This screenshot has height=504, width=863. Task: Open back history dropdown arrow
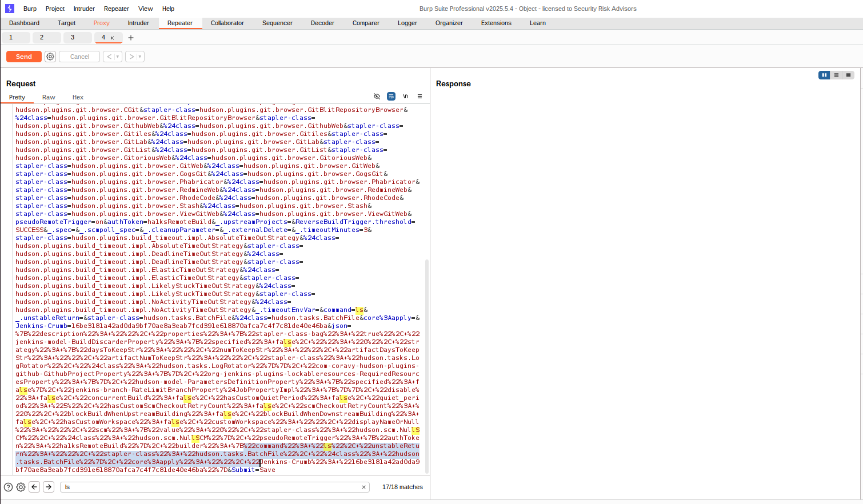118,57
